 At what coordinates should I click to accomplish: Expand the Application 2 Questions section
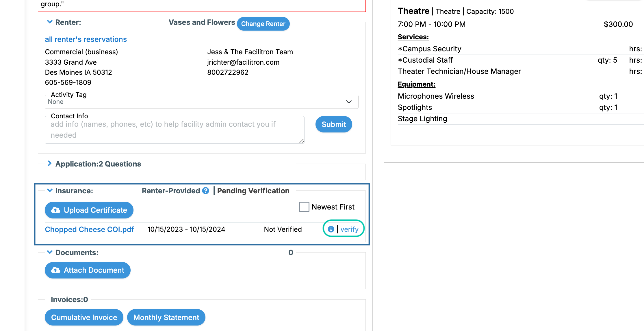(50, 164)
